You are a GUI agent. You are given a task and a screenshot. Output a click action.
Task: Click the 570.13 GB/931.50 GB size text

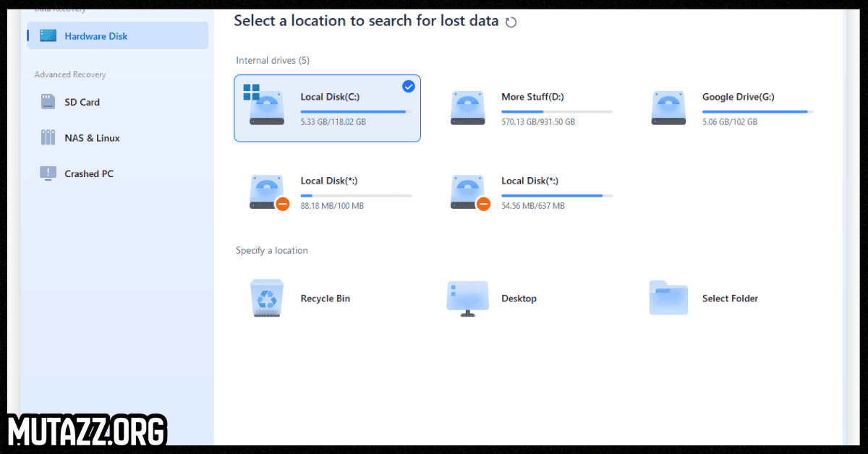tap(538, 122)
